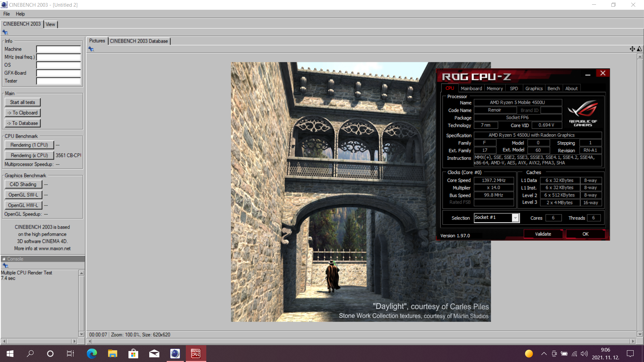Open Mail app from taskbar
Image resolution: width=644 pixels, height=362 pixels.
click(154, 354)
